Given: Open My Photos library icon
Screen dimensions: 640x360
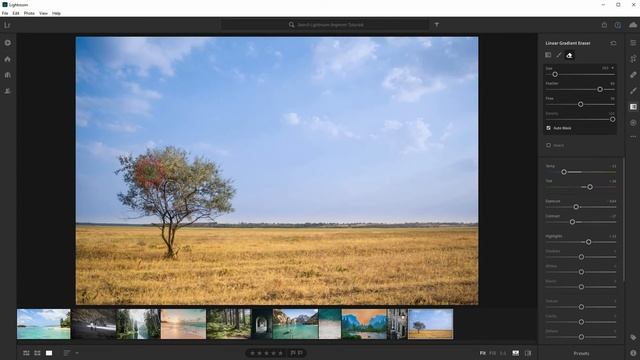Looking at the screenshot, I should click(x=7, y=75).
